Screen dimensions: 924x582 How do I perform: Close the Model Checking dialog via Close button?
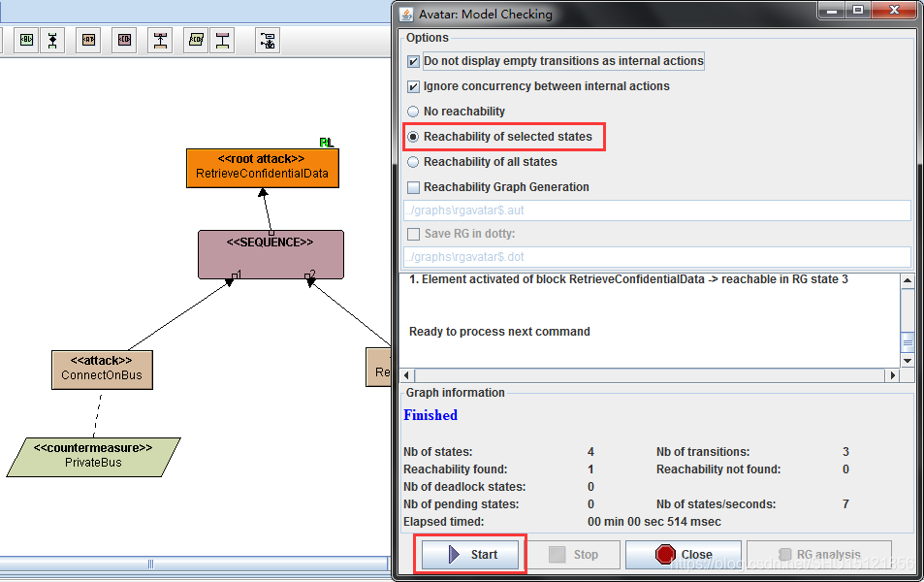coord(684,554)
